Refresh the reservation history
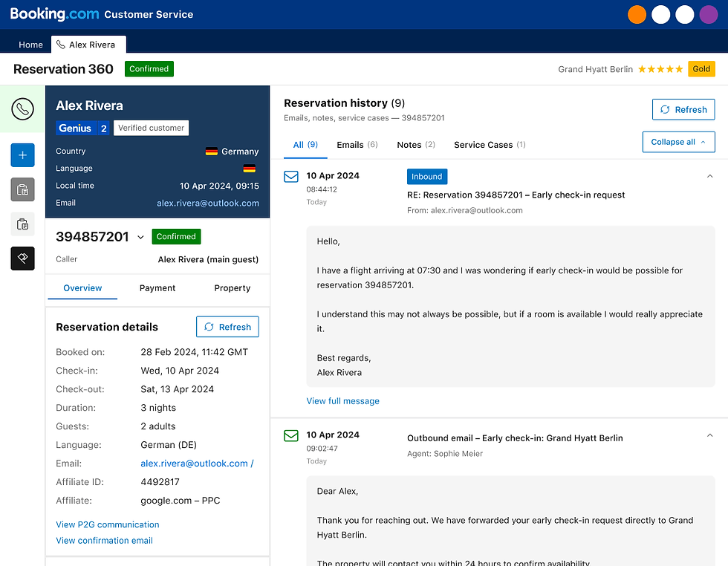 click(683, 110)
